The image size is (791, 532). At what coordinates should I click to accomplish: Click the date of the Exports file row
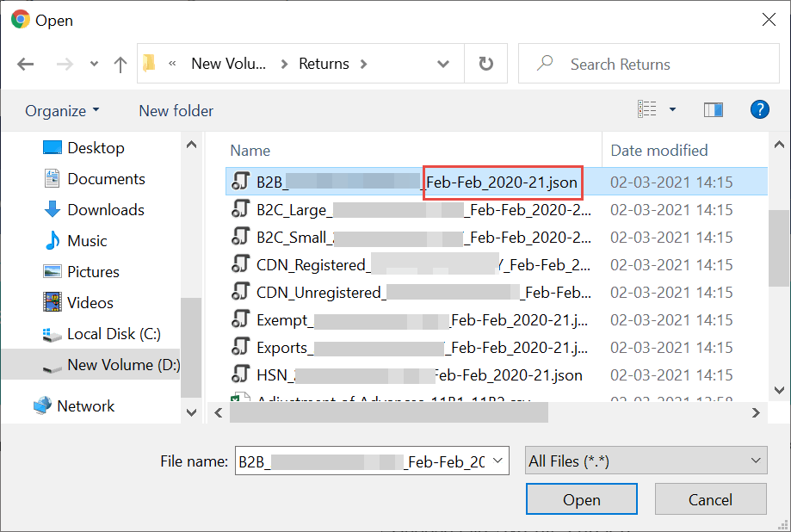(671, 347)
